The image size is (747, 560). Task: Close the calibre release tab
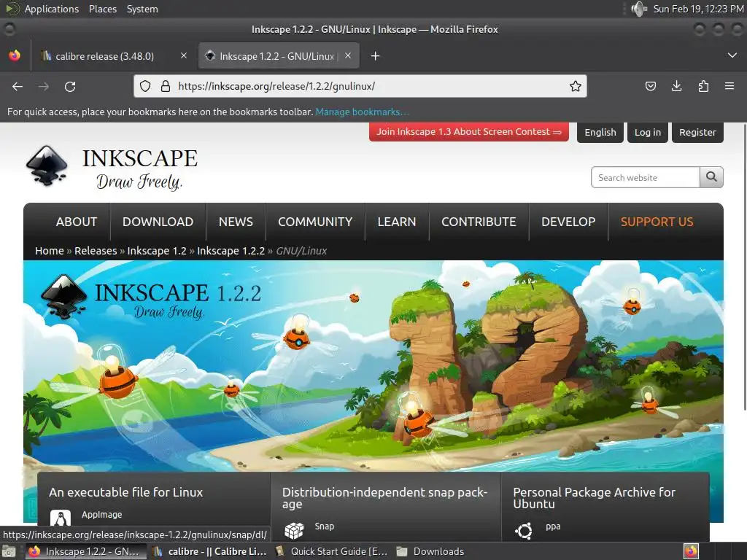[184, 55]
